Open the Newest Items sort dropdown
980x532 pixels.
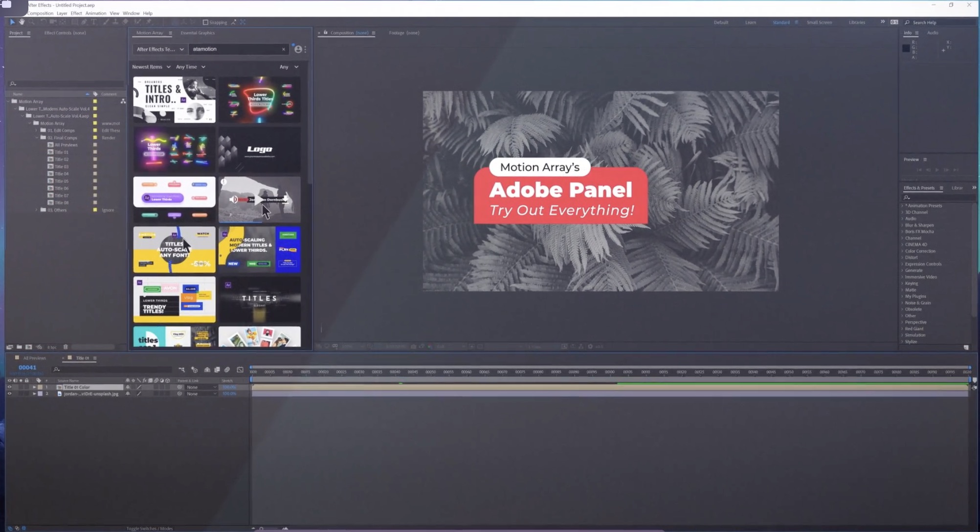tap(151, 67)
